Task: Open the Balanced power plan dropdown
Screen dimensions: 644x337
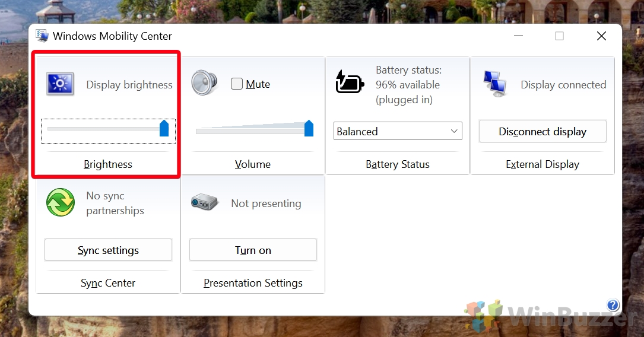Action: (x=398, y=131)
